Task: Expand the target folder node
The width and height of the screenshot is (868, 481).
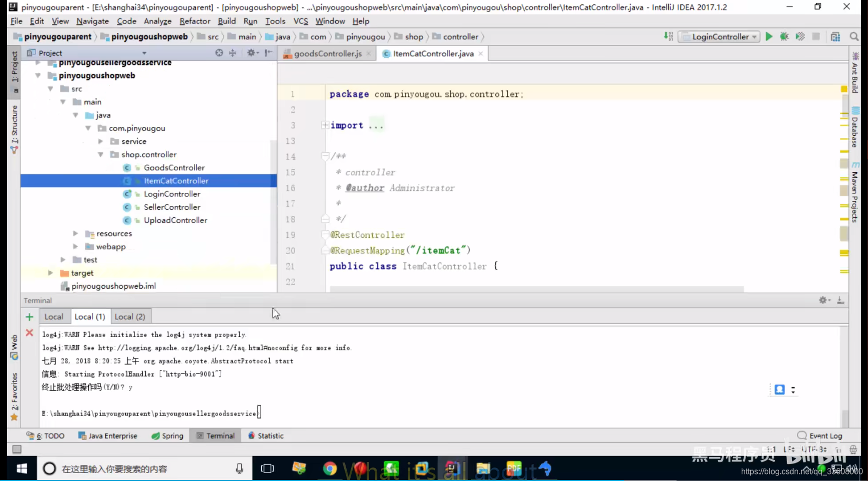Action: [50, 273]
